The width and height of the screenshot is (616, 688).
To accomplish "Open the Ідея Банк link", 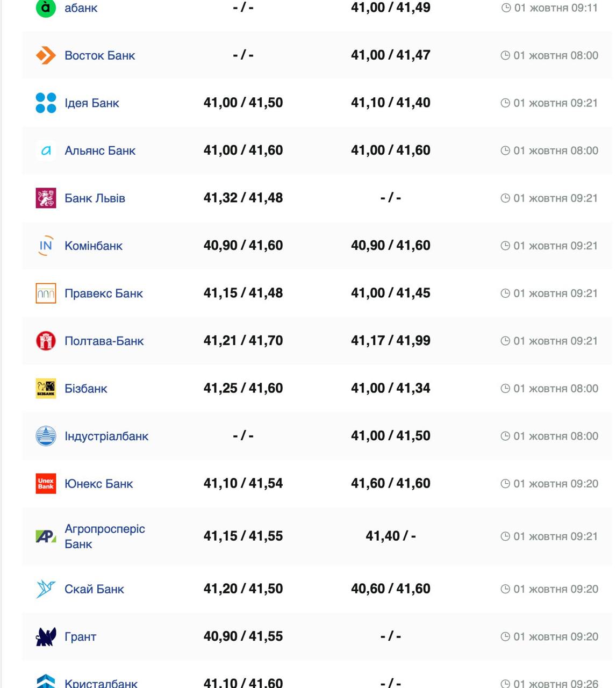I will [x=91, y=103].
